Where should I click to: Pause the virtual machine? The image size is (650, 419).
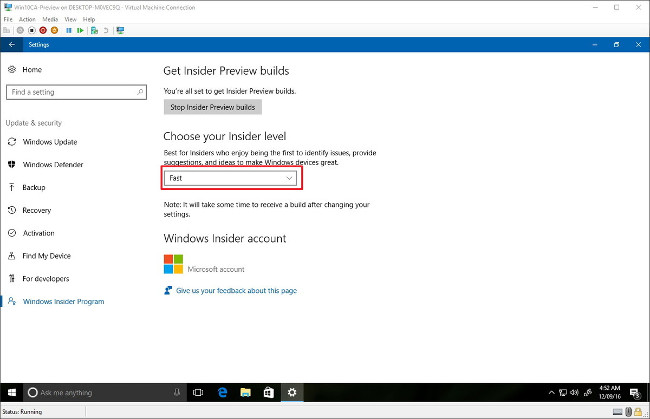pyautogui.click(x=69, y=30)
